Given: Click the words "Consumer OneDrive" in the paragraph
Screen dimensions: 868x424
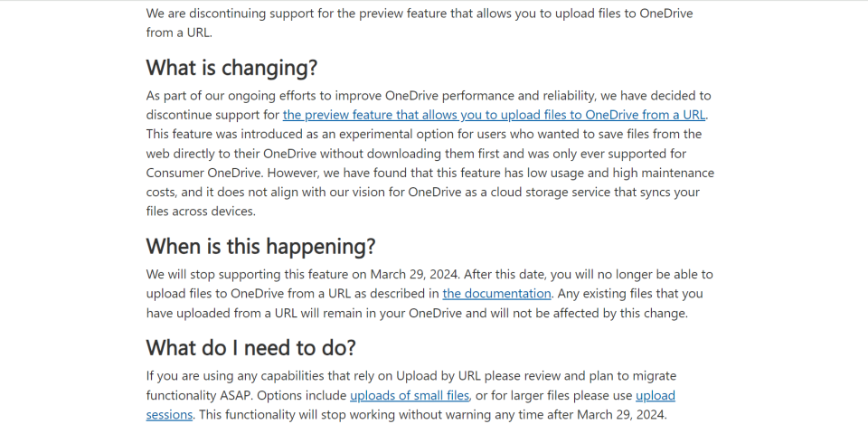Looking at the screenshot, I should (205, 173).
